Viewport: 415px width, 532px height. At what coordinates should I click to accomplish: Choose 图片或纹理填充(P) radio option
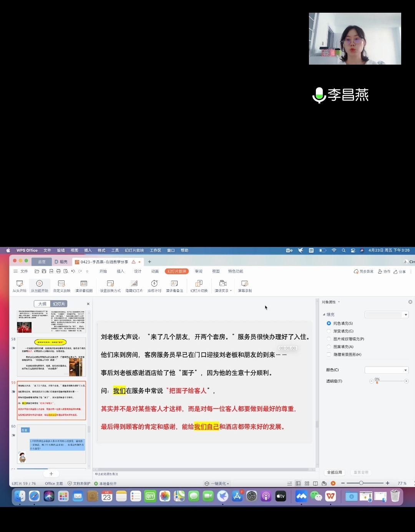pyautogui.click(x=329, y=339)
